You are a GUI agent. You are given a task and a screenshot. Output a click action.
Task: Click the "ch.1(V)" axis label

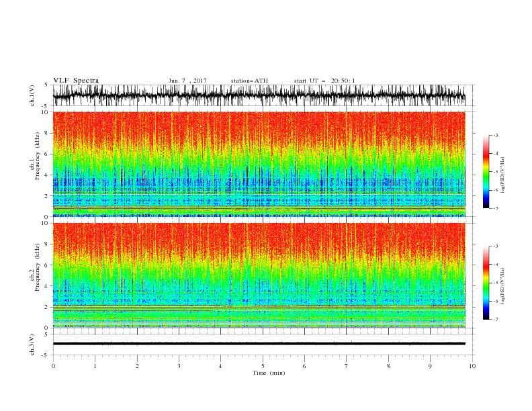(32, 95)
